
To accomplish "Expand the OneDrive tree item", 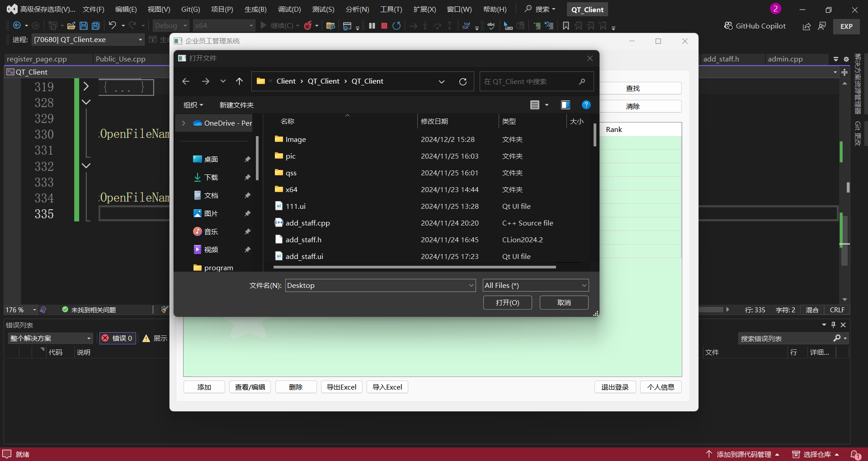I will pos(184,123).
